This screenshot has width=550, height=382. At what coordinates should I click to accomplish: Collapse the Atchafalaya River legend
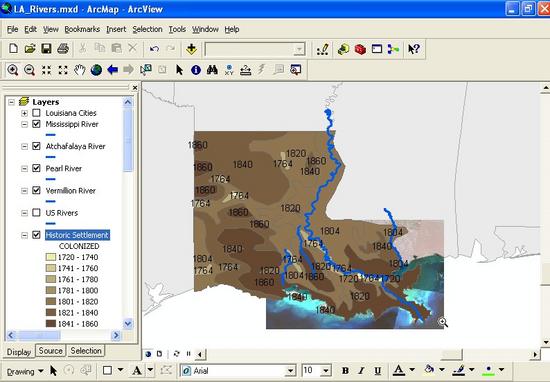click(24, 146)
